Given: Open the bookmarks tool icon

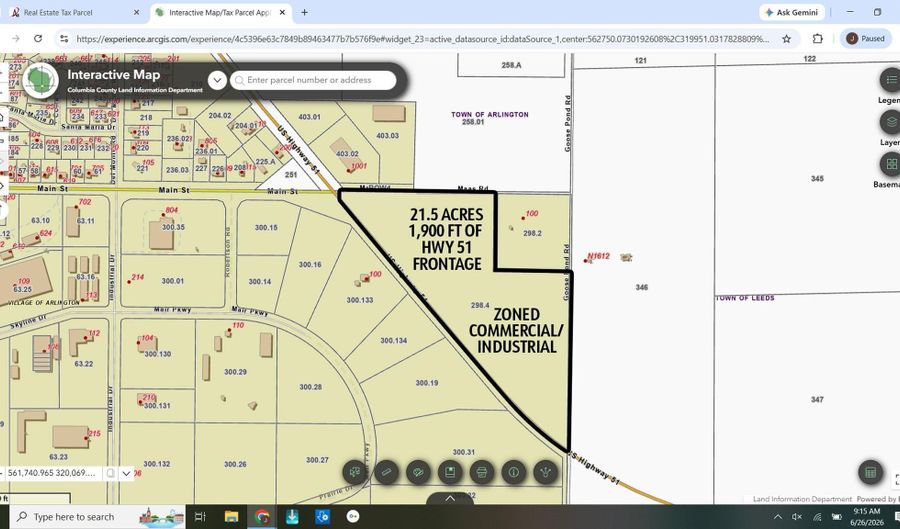Looking at the screenshot, I should click(450, 472).
